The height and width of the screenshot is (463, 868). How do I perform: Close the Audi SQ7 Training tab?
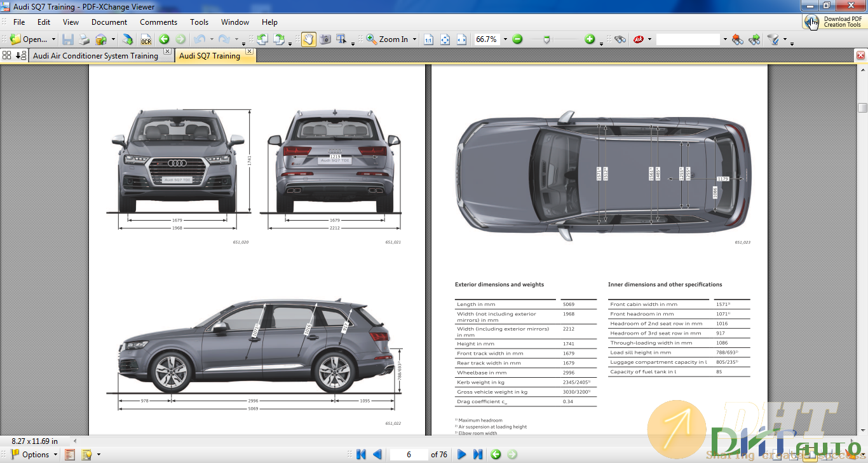click(249, 51)
